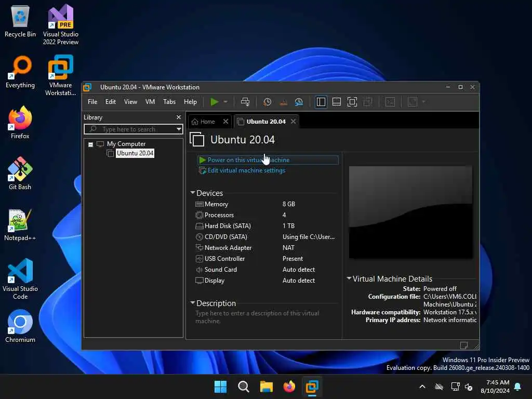The width and height of the screenshot is (532, 399).
Task: Select Ubuntu 20.04 in library tree
Action: tap(135, 153)
